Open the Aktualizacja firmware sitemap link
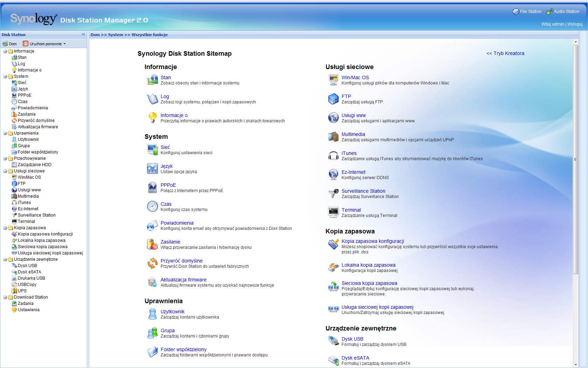The image size is (588, 368). coord(183,280)
